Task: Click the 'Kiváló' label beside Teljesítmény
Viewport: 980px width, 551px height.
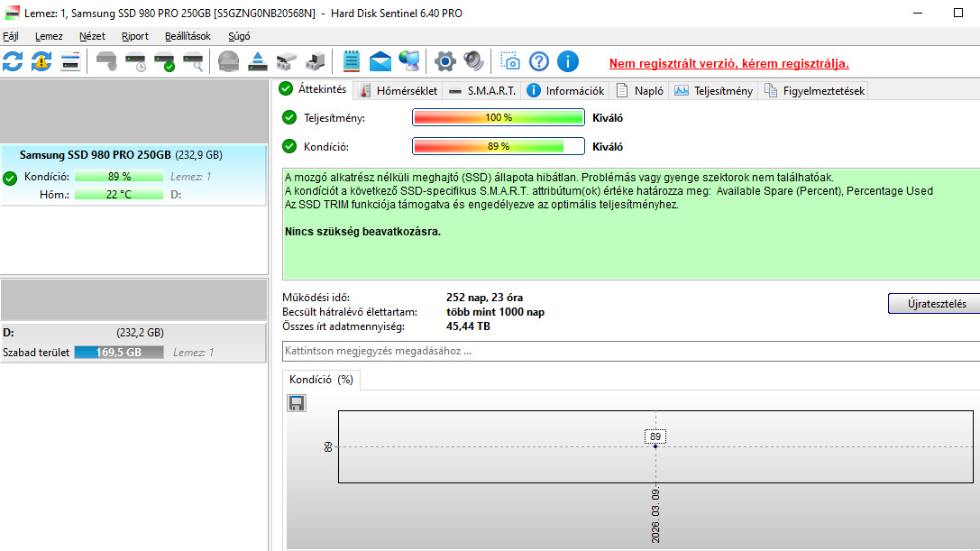Action: pyautogui.click(x=608, y=117)
